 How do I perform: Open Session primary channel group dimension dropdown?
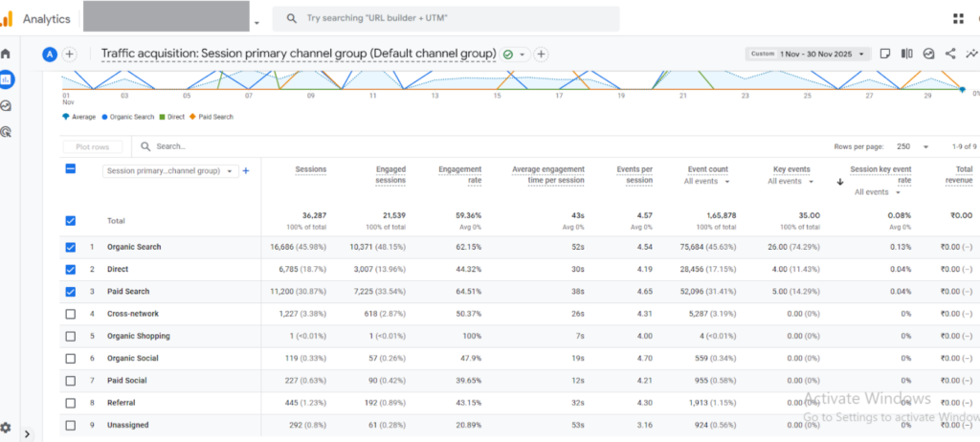click(x=170, y=171)
